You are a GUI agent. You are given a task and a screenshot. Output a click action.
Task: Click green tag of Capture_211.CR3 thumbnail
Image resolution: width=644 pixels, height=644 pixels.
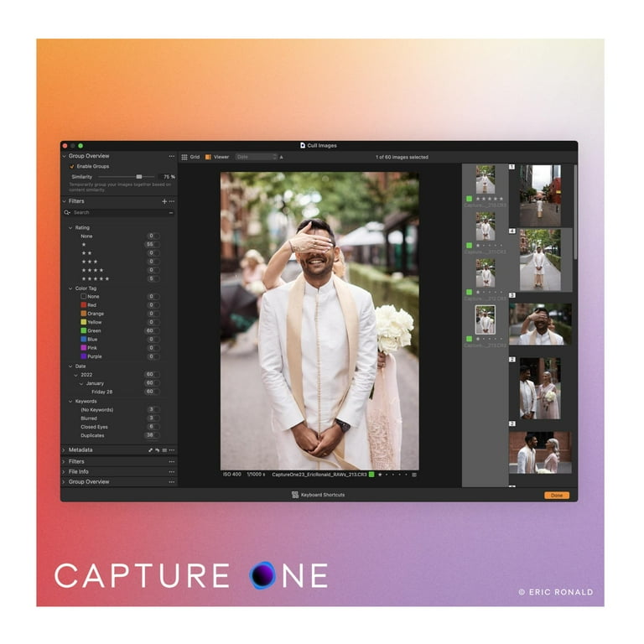coord(469,246)
